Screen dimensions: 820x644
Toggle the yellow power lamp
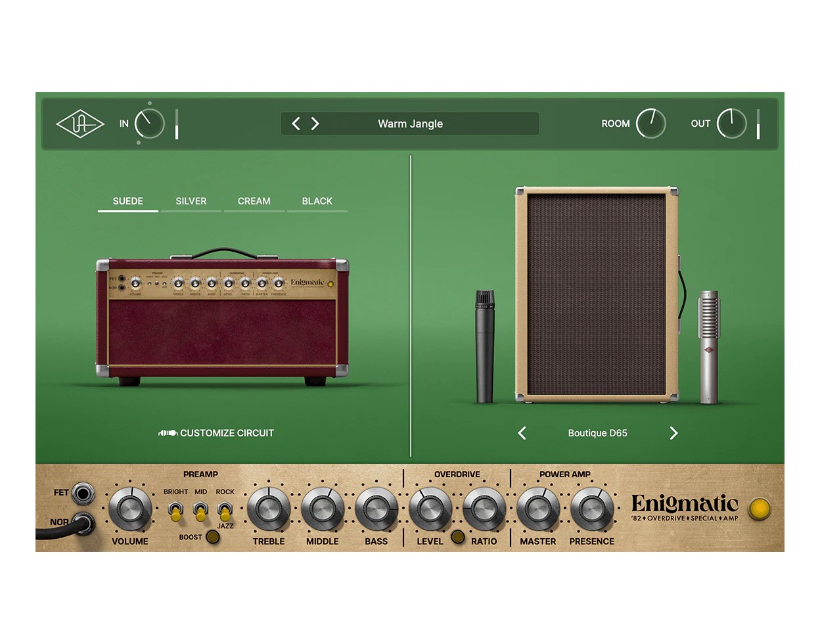click(x=760, y=509)
